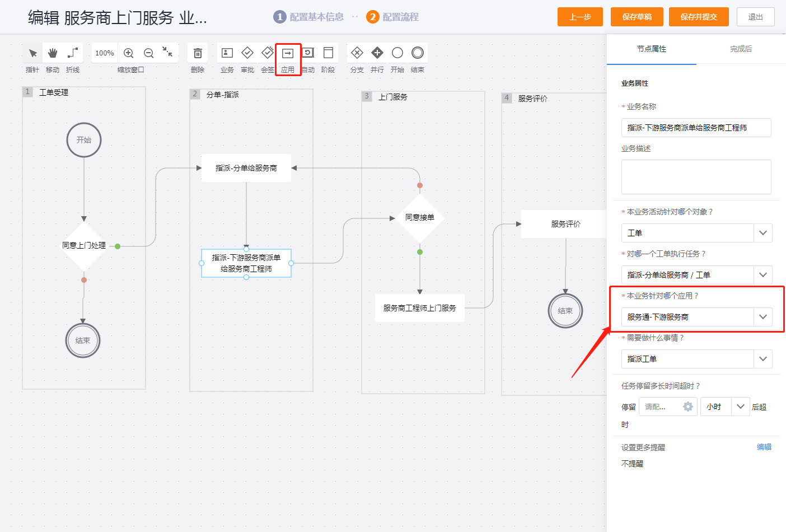
Task: Select the 结束 node in 服务评价 stage
Action: coord(565,311)
